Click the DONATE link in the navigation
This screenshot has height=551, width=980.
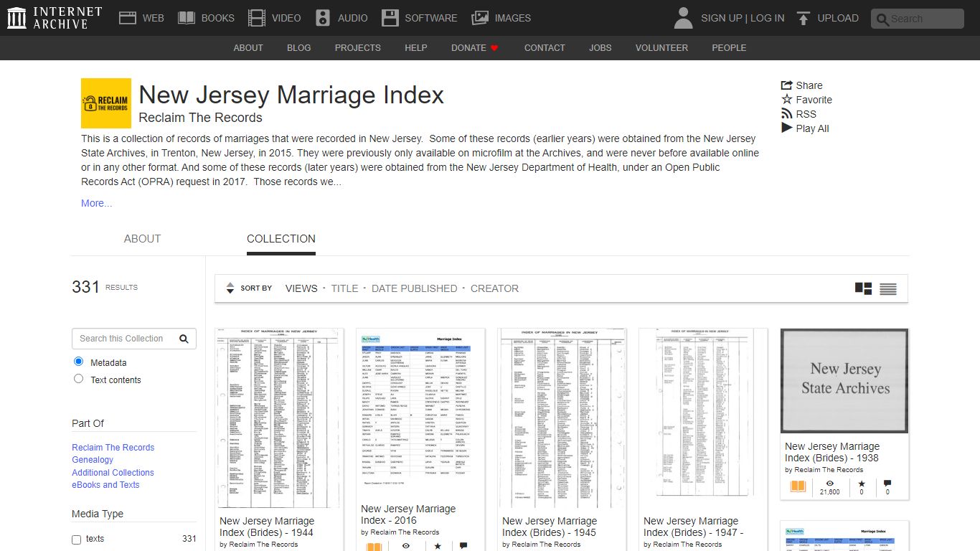click(468, 48)
